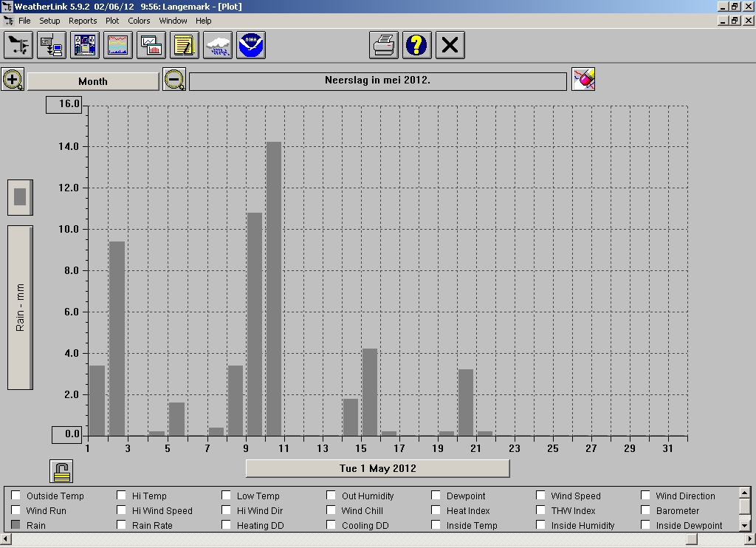Enable the THW Index checkbox
Viewport: 756px width, 548px height.
(541, 510)
